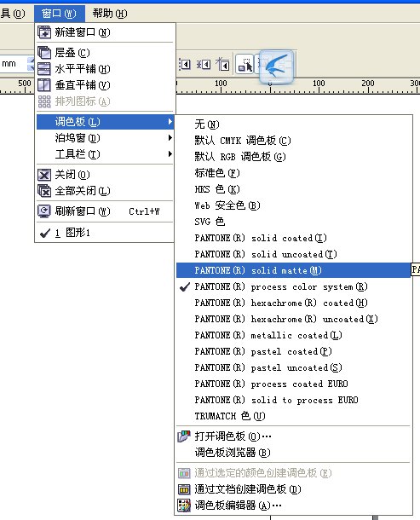Open the 窗口 (W) menu

pos(59,14)
